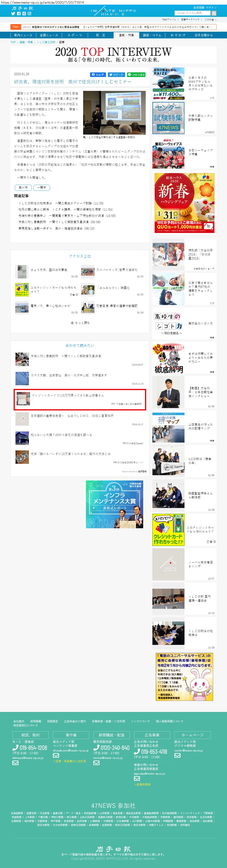Open related article dated (11/28)
The image size is (227, 868).
click(62, 203)
